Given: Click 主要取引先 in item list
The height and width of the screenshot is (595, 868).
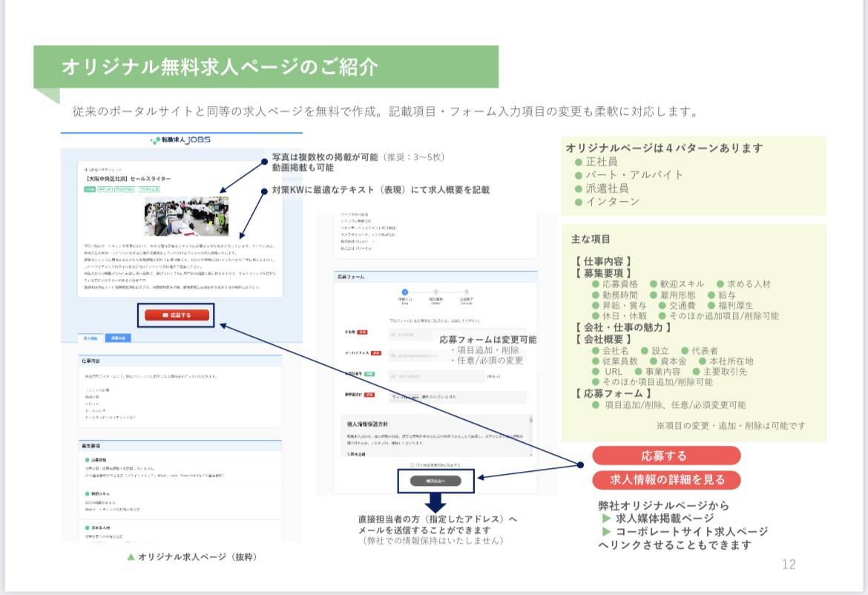Looking at the screenshot, I should (x=725, y=372).
